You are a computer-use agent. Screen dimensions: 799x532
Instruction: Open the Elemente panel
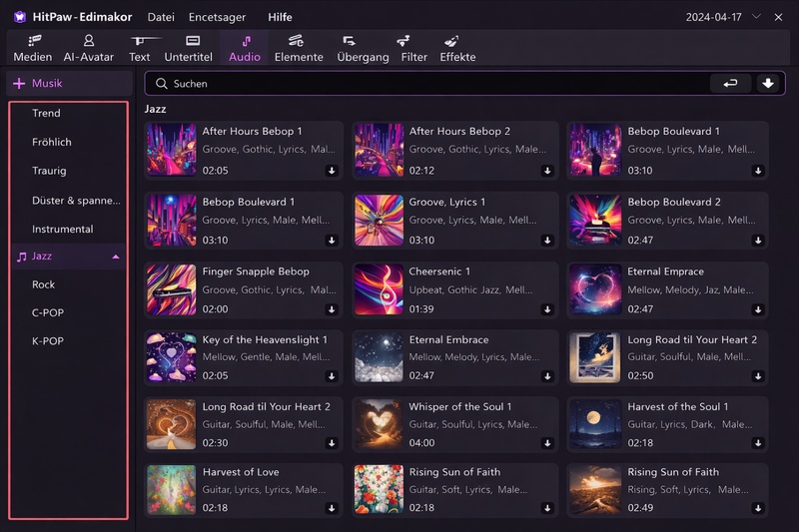[299, 48]
